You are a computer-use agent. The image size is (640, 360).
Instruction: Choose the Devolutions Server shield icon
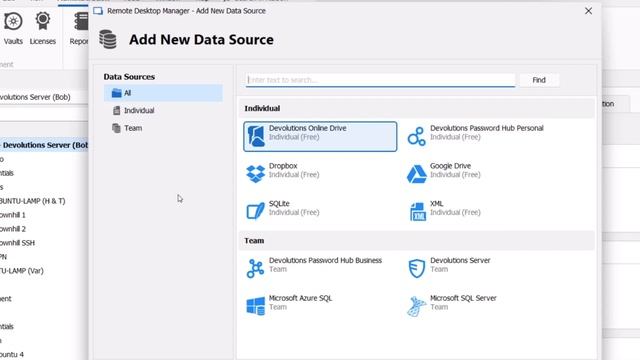point(417,269)
